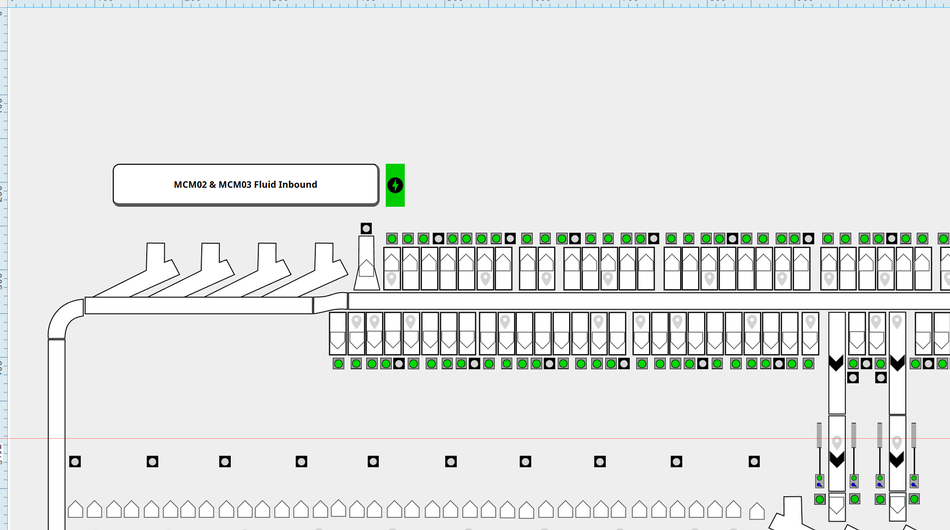Select the leftmost black indicator in bottom row

tap(75, 461)
